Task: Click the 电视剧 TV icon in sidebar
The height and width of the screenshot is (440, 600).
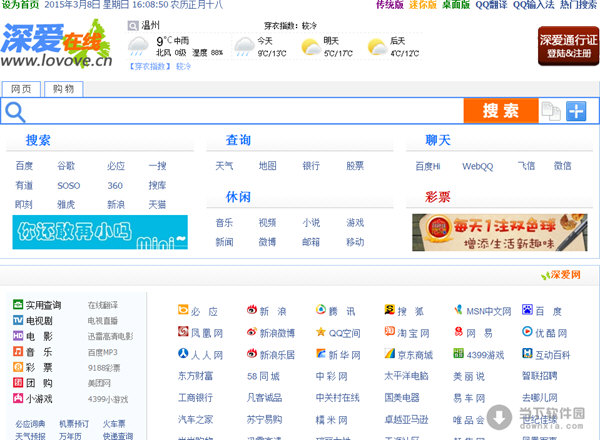Action: [x=18, y=320]
